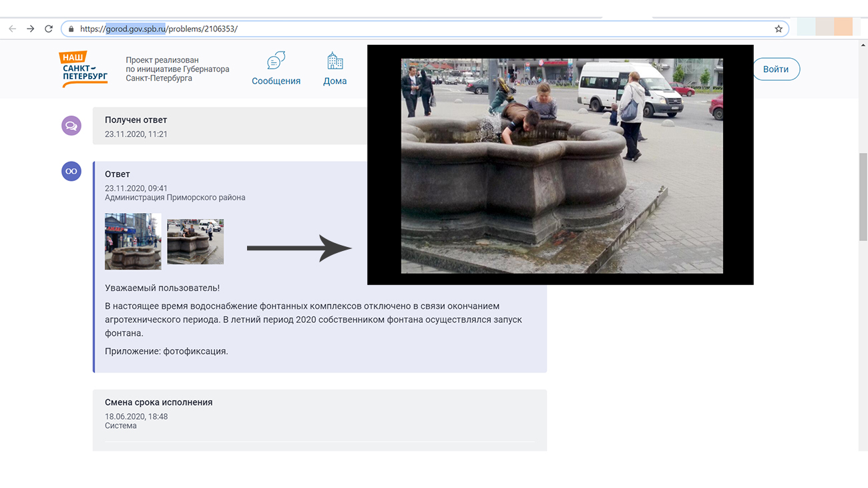Go back with the browser back arrow
This screenshot has width=868, height=488.
pos(12,29)
